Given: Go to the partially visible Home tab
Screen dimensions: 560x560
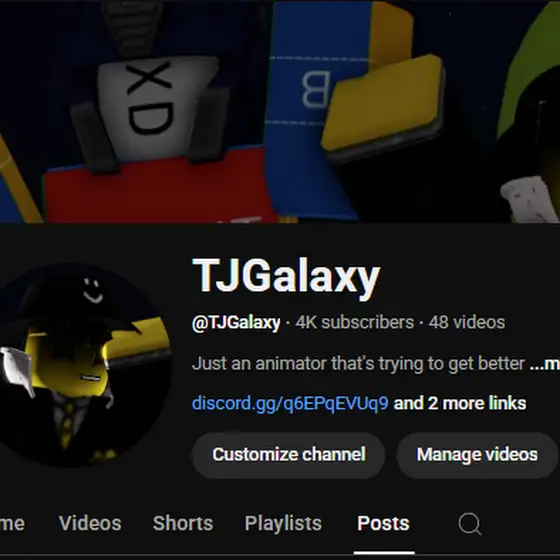Looking at the screenshot, I should [12, 524].
